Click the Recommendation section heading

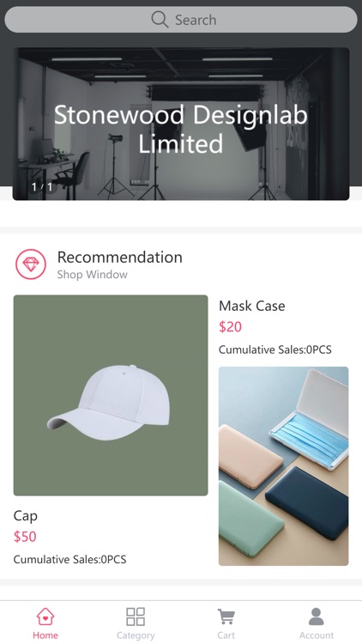click(120, 257)
